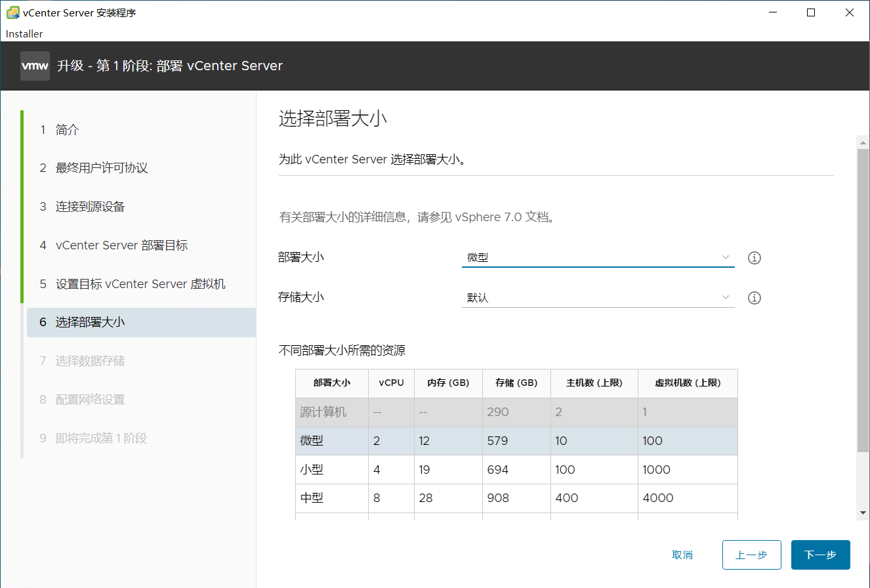Open the 存储大小 dropdown showing 默认
Viewport: 870px width, 588px height.
[x=598, y=298]
